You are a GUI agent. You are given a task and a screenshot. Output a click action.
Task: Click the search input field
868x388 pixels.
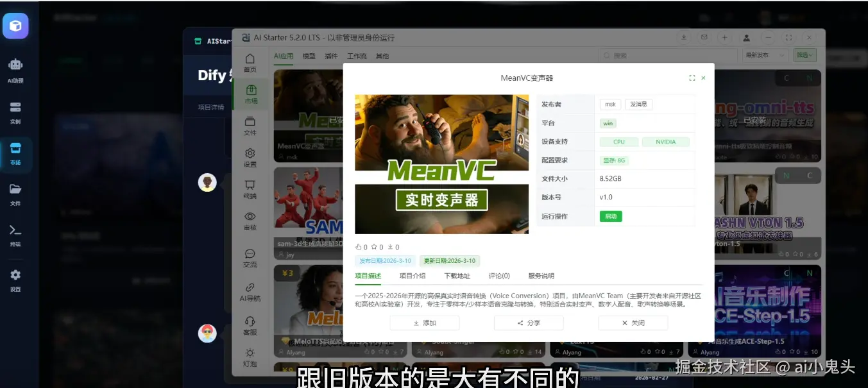[x=667, y=56]
